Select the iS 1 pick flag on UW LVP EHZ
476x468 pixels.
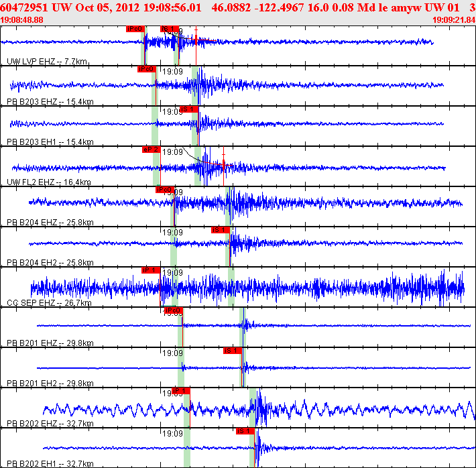pos(170,29)
